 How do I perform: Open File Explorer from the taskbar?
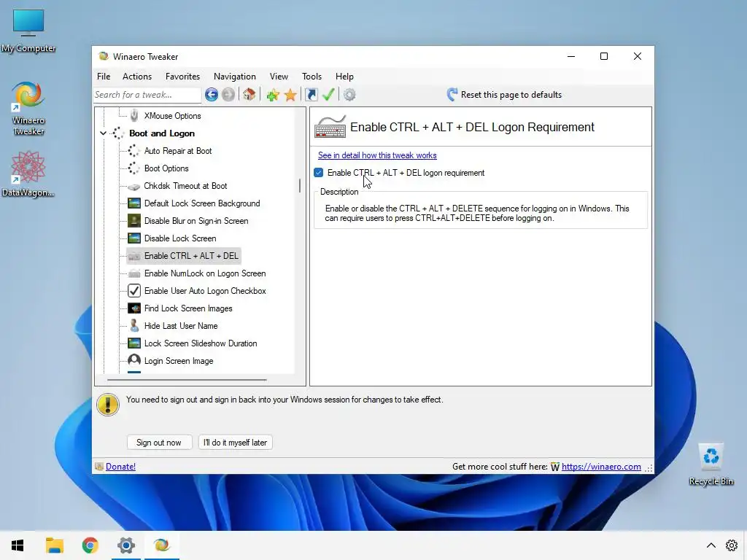pos(54,545)
